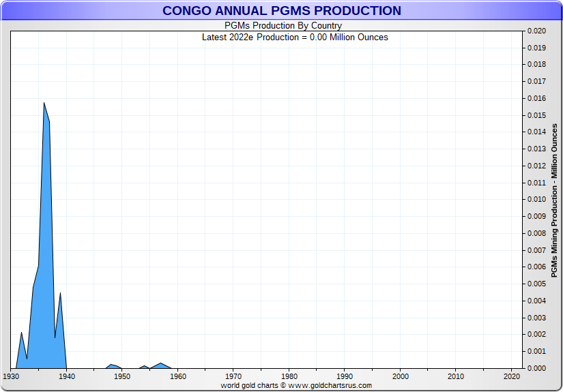Click the 0.020 value on the y-axis
Screen dimensions: 563x392
coord(537,31)
